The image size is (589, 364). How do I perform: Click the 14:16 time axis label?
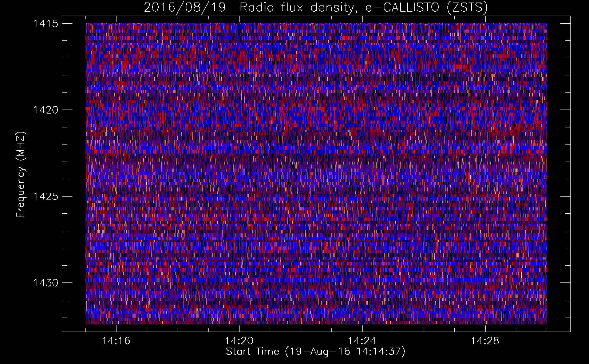[116, 341]
